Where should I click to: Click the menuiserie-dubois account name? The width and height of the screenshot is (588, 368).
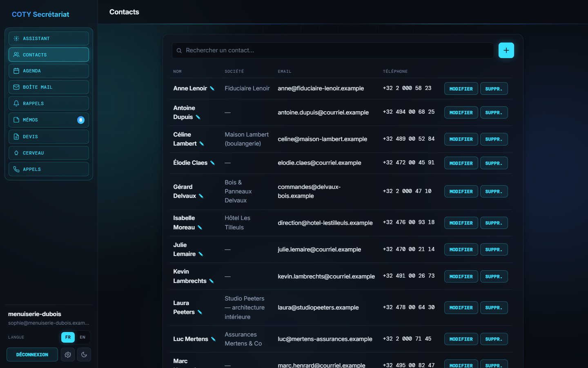pyautogui.click(x=35, y=314)
